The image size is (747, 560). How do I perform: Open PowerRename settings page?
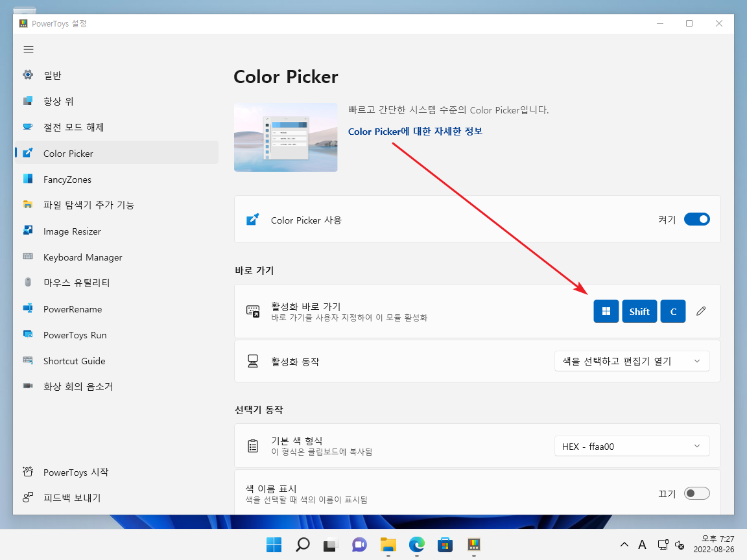(x=117, y=309)
